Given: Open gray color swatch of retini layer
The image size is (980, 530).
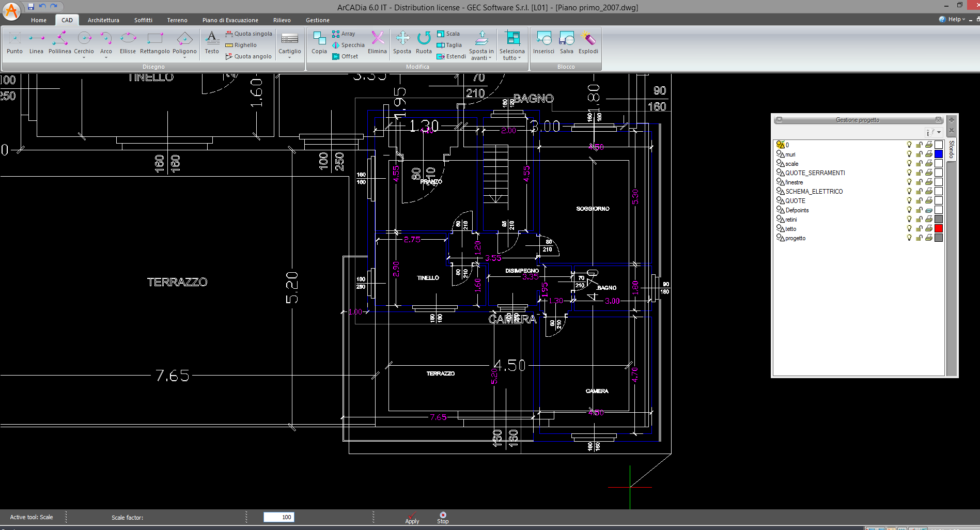Looking at the screenshot, I should tap(939, 219).
